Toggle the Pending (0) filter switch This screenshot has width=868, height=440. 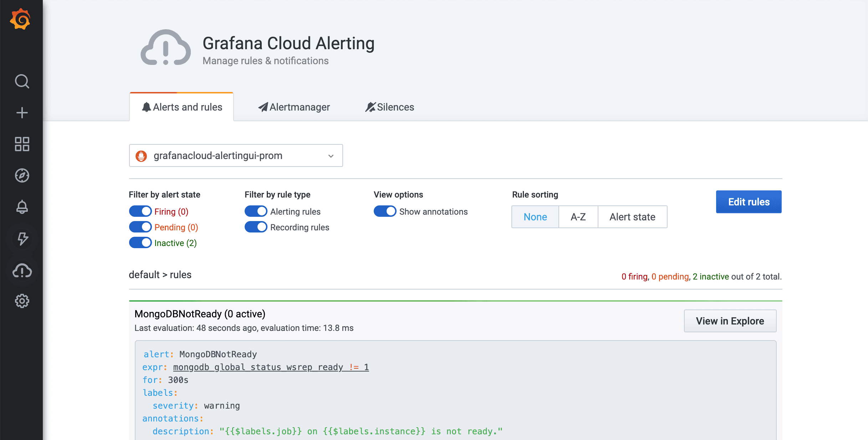coord(140,227)
